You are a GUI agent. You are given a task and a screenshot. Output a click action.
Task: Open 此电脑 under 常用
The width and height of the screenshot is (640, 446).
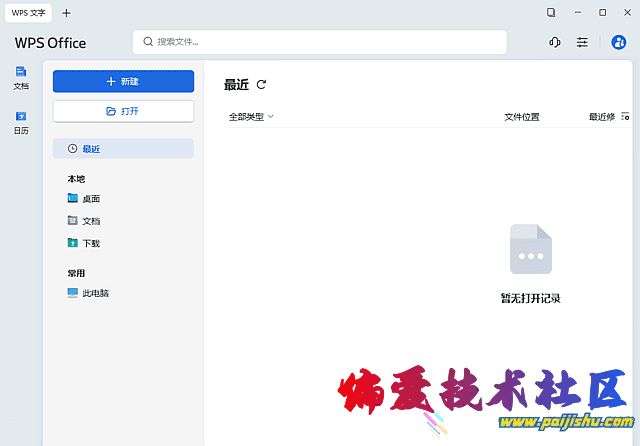click(88, 293)
